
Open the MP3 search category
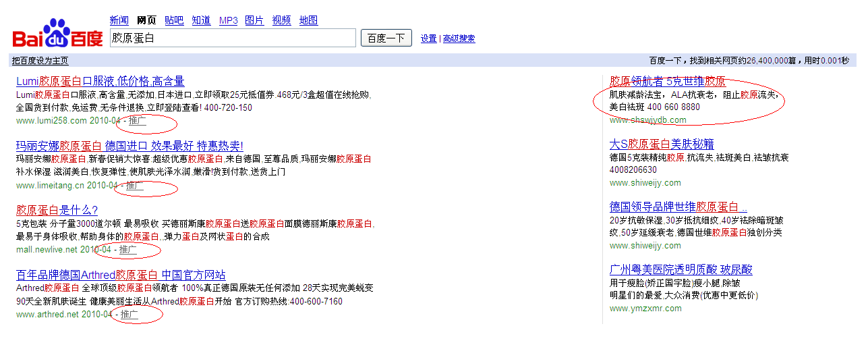(229, 20)
